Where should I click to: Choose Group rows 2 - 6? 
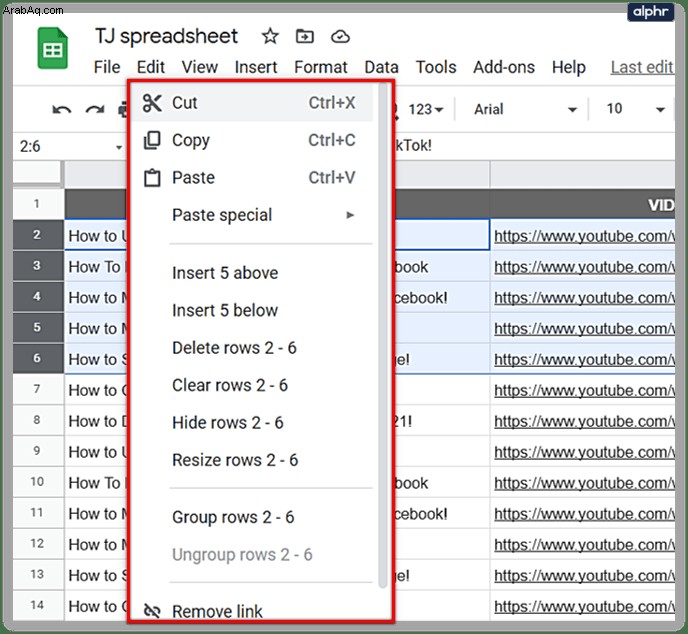[x=233, y=517]
